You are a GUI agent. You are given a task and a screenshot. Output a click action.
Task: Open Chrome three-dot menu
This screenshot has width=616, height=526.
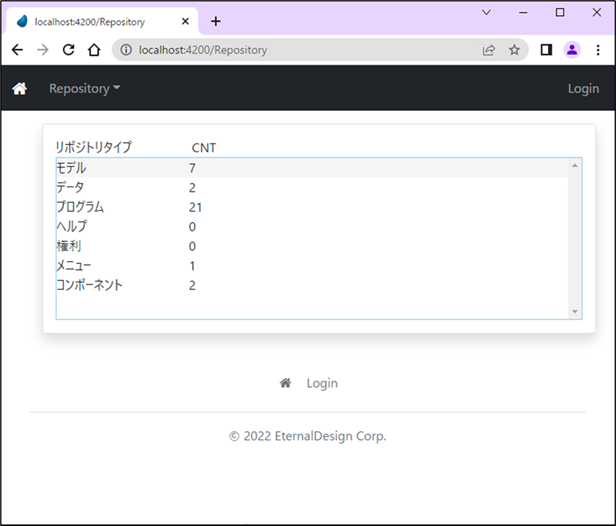[598, 49]
